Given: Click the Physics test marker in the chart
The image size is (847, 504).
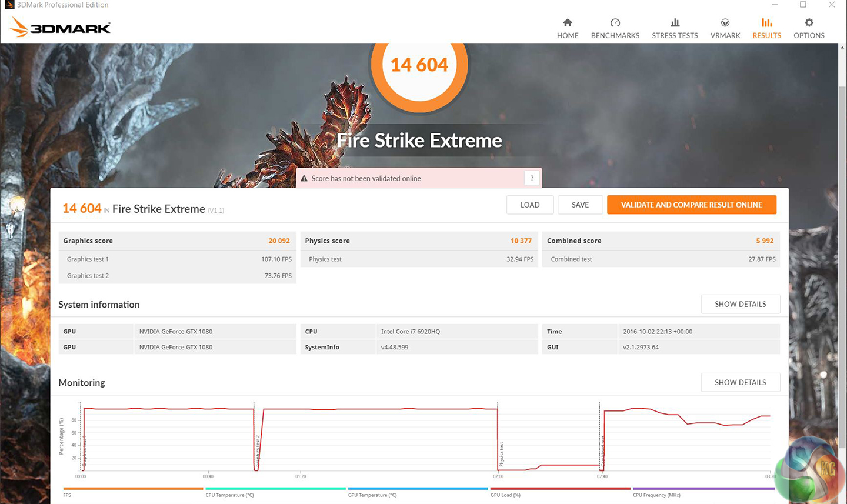Looking at the screenshot, I should coord(501,454).
